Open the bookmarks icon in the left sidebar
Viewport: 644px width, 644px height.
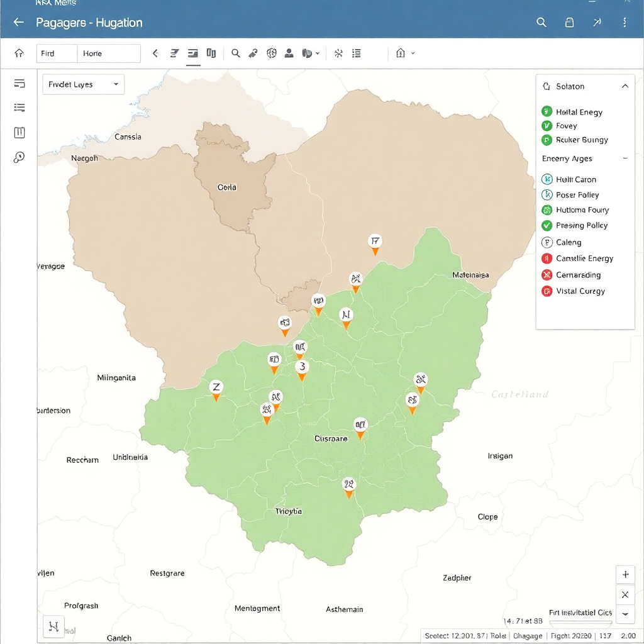pos(19,132)
